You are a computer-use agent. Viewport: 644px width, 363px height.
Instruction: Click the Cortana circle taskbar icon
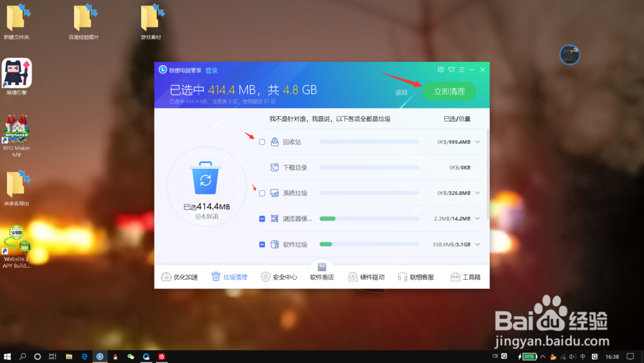click(37, 357)
